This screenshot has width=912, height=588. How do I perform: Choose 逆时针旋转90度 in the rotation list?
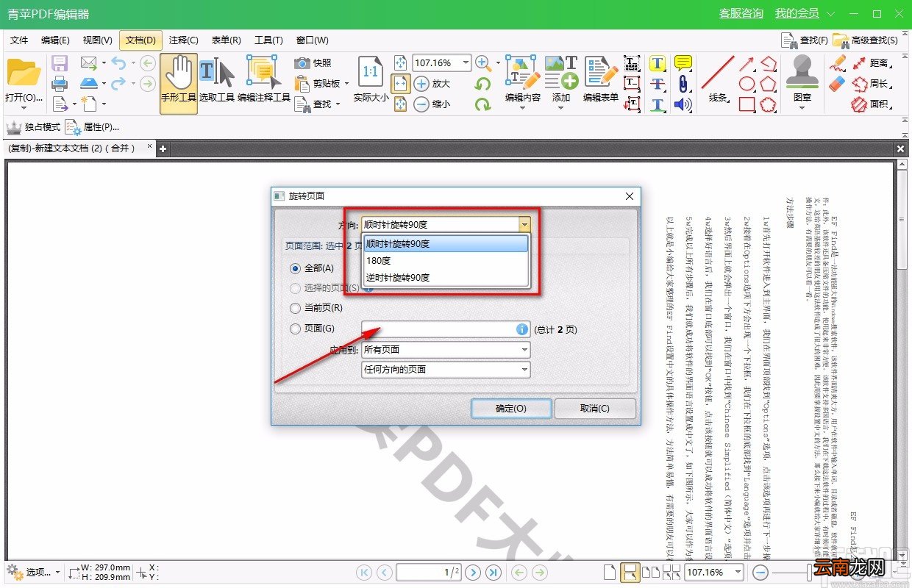pos(446,277)
